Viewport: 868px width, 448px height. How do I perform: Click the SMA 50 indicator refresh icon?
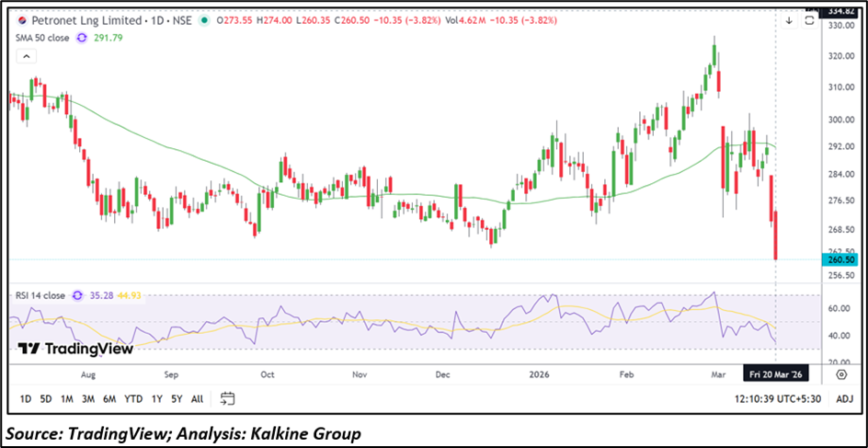click(x=81, y=37)
